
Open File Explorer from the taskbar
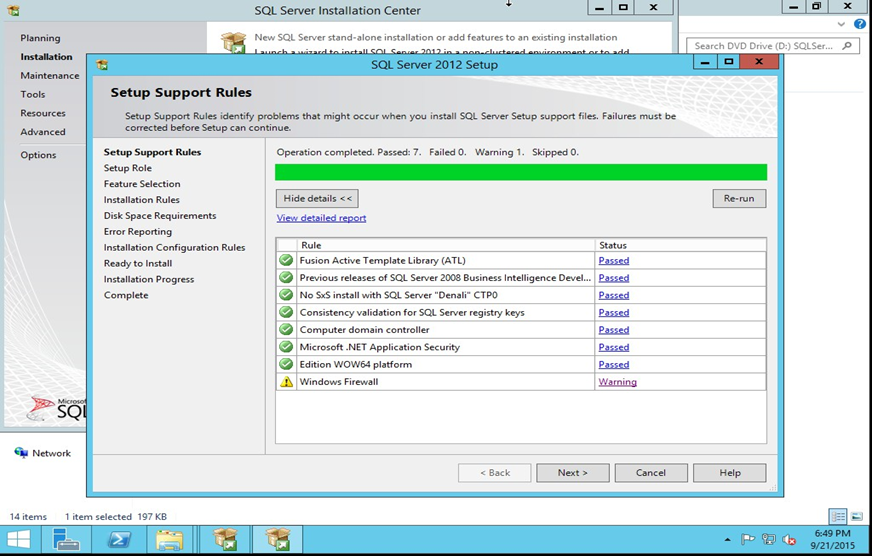click(171, 540)
